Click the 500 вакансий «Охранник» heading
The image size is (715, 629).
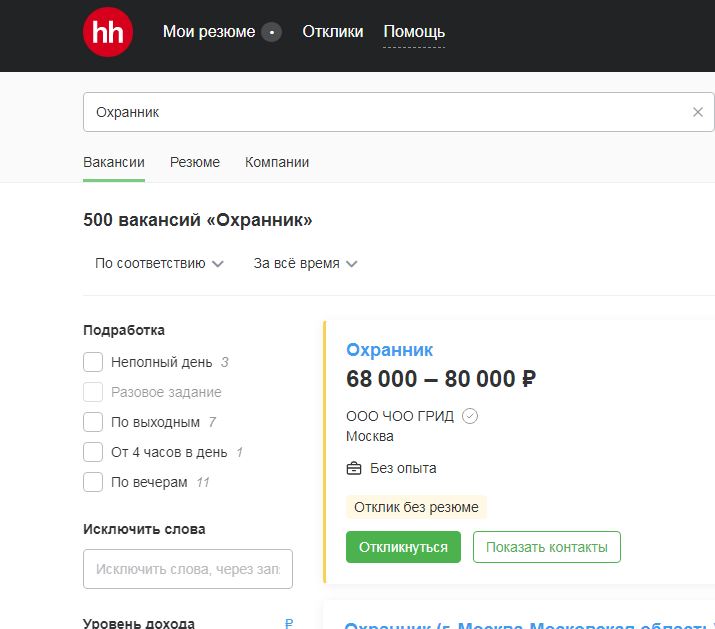197,220
